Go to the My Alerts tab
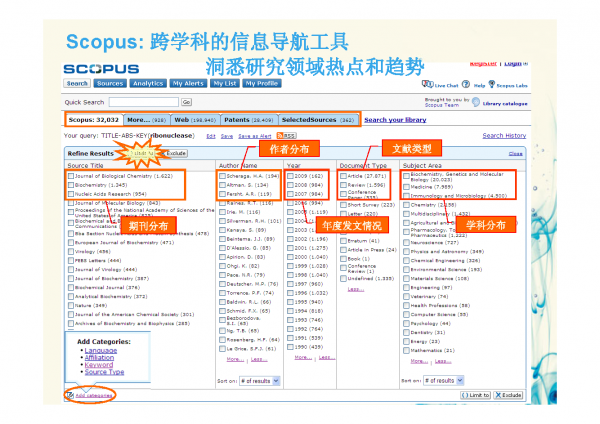 point(188,83)
